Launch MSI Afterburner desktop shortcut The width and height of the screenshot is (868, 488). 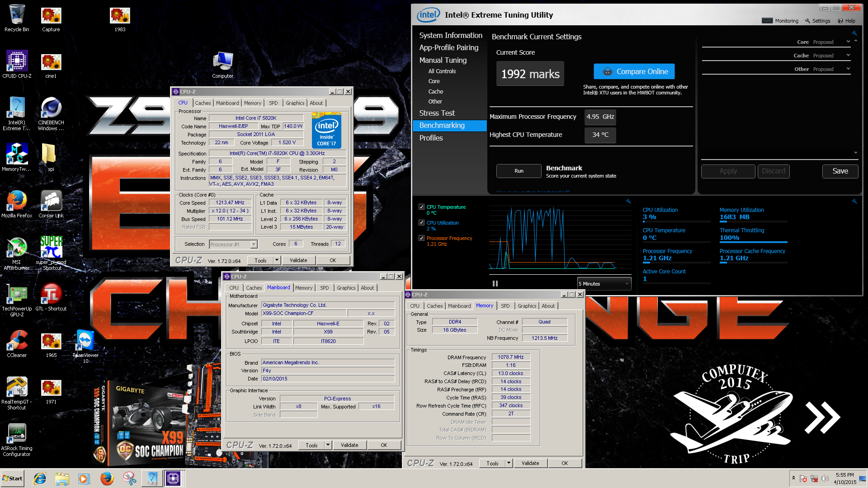click(17, 253)
